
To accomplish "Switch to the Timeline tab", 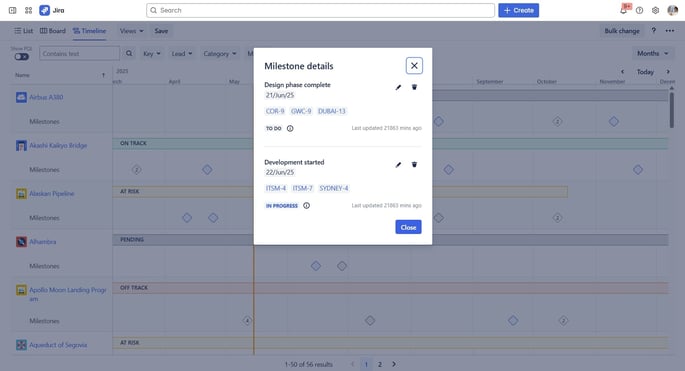I will [90, 31].
